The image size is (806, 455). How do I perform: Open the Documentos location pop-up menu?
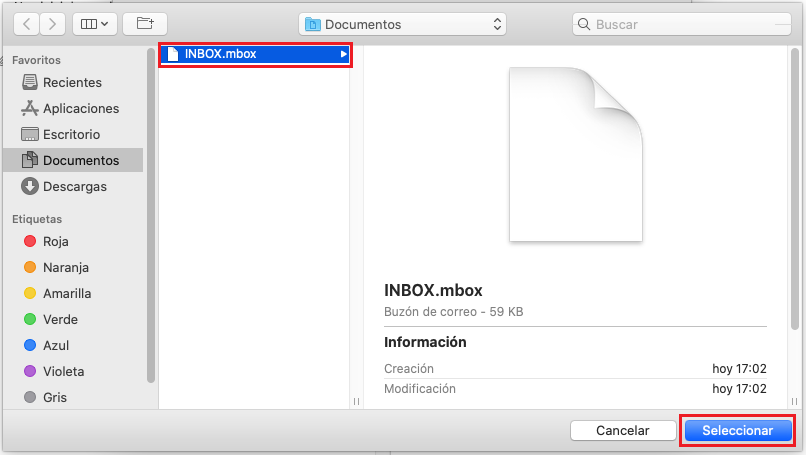tap(402, 24)
